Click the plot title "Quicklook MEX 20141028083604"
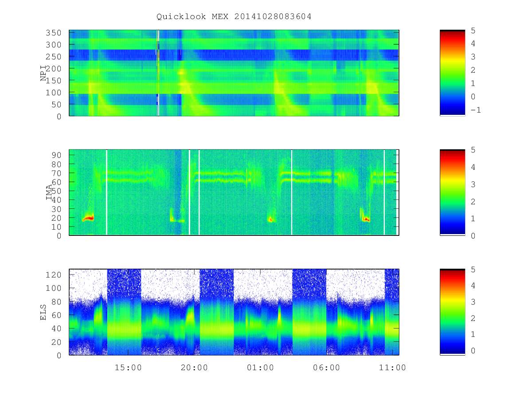 [234, 17]
